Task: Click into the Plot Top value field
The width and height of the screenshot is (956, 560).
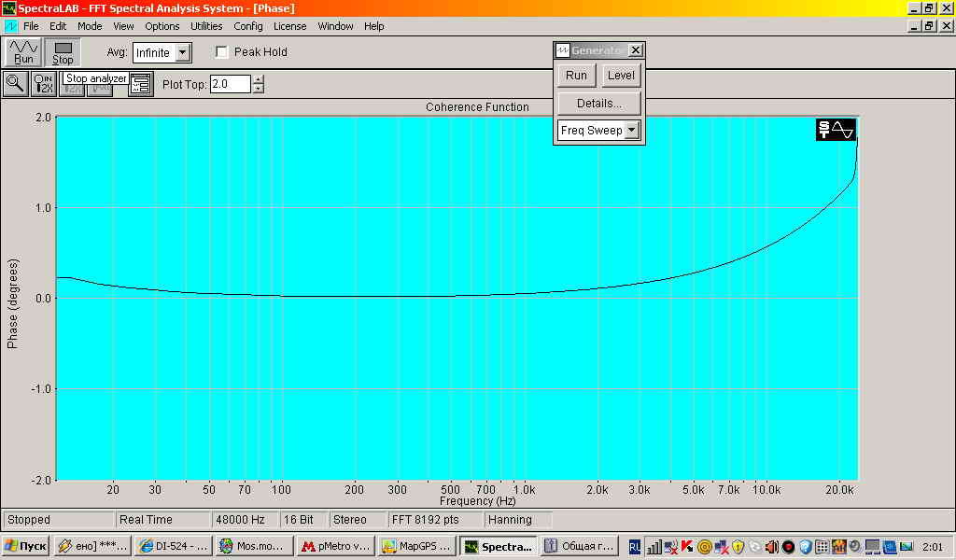Action: pyautogui.click(x=231, y=84)
